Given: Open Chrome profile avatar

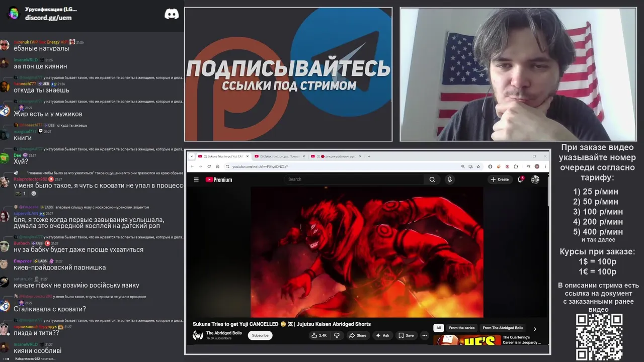Looking at the screenshot, I should [537, 166].
